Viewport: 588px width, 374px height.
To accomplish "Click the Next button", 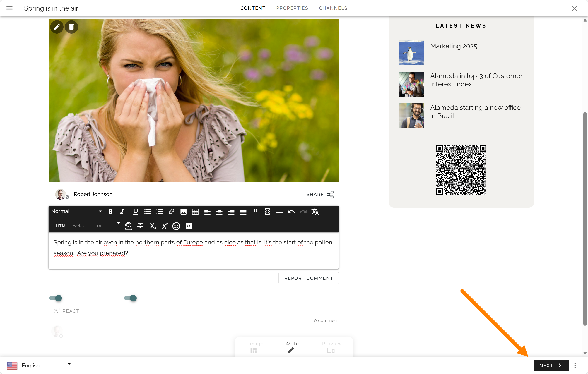I will coord(551,366).
